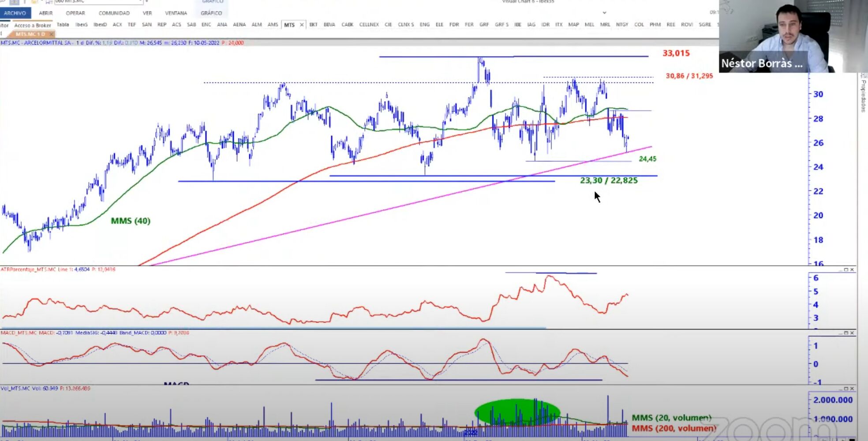Screen dimensions: 868x441
Task: Open the ITX ticker tab
Action: [559, 25]
